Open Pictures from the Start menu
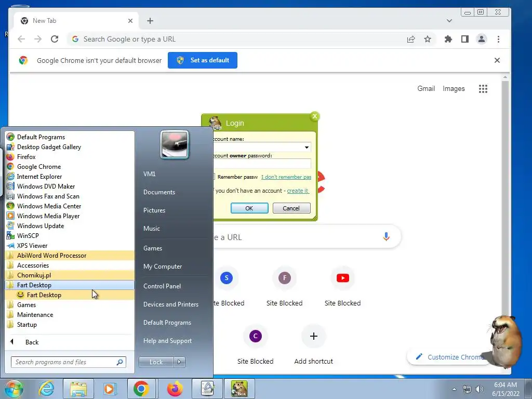Screen dimensions: 532x399 point(154,210)
